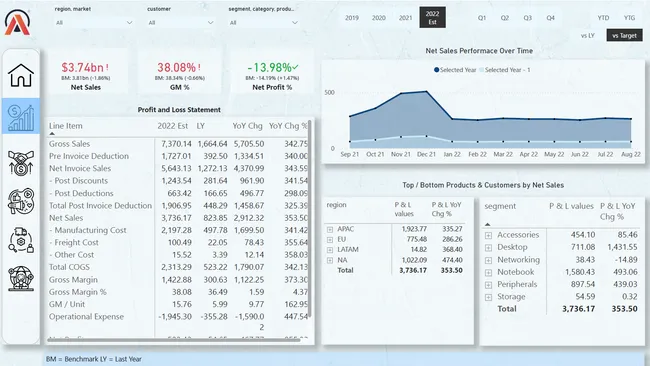This screenshot has width=650, height=366.
Task: Select fiscal year 2021
Action: tap(405, 17)
